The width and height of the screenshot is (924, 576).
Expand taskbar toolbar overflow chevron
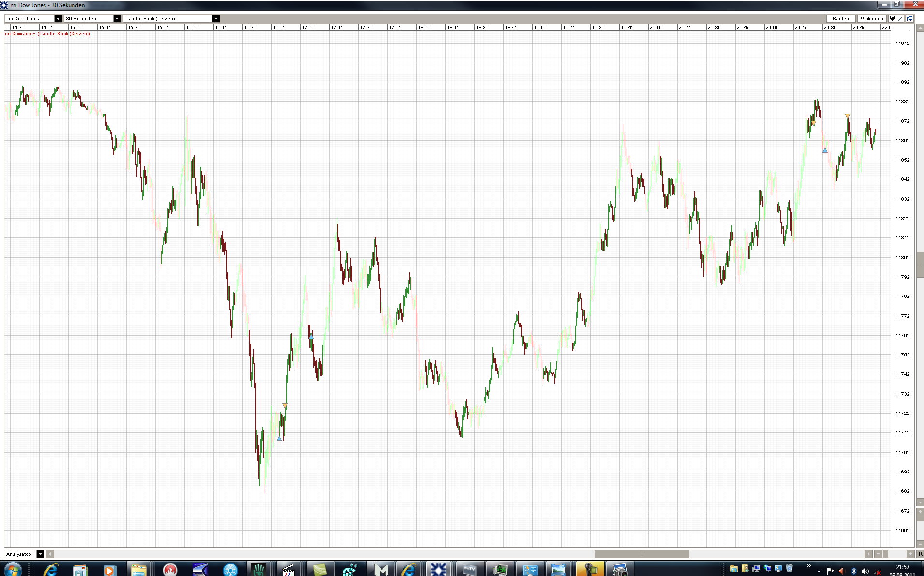click(x=809, y=566)
